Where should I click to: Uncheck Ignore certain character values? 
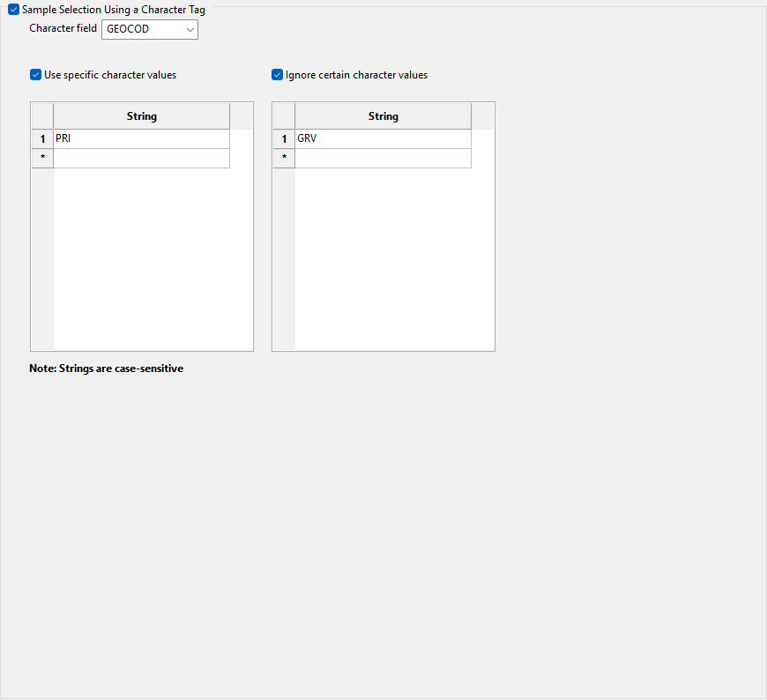tap(278, 75)
